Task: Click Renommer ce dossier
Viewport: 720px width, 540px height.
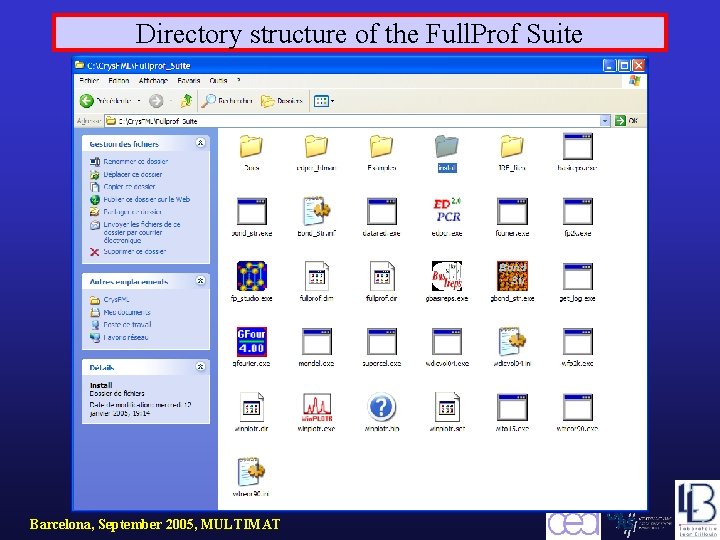Action: pos(129,162)
